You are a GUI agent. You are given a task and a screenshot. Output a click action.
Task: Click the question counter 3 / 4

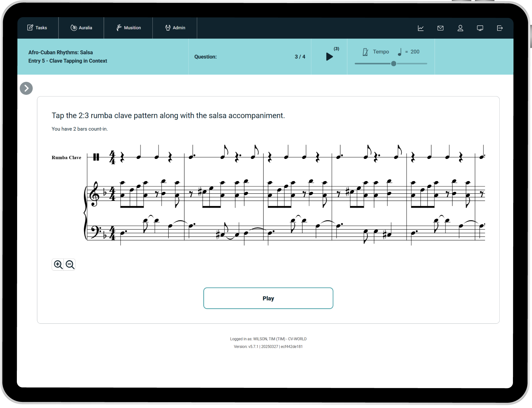300,57
